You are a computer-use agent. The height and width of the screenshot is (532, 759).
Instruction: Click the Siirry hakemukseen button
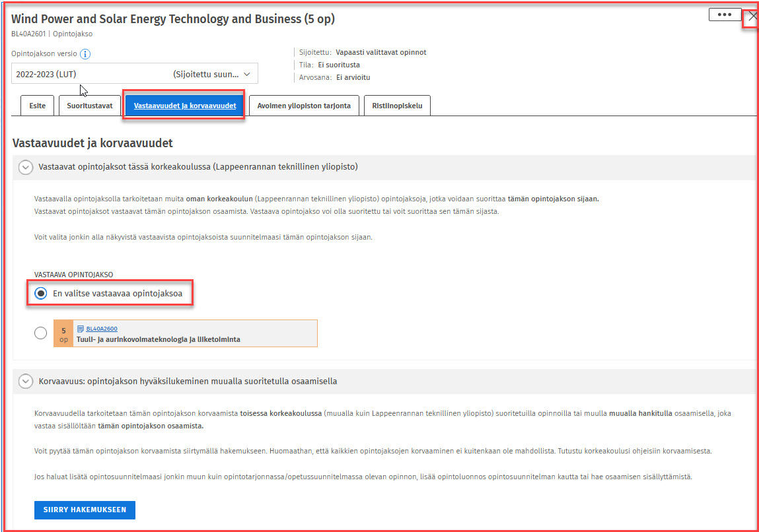85,510
